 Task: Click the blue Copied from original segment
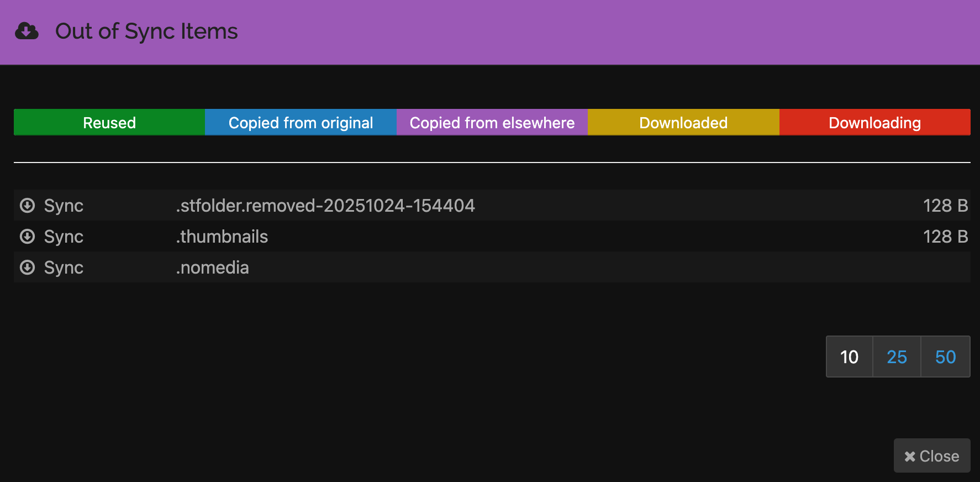point(301,123)
